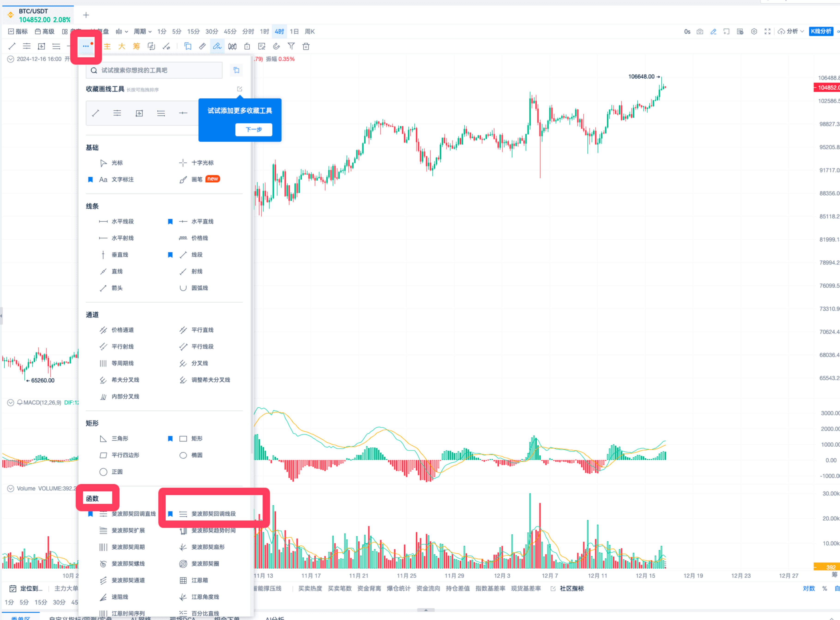
Task: Open the 资金流向 bottom indicator tab
Action: [x=428, y=589]
